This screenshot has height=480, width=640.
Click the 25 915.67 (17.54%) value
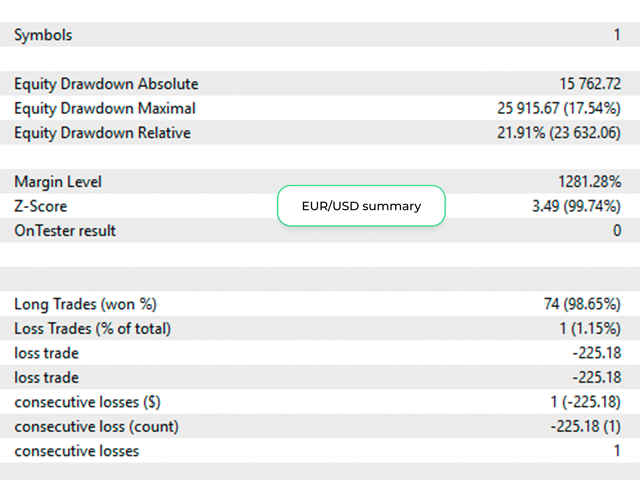559,108
